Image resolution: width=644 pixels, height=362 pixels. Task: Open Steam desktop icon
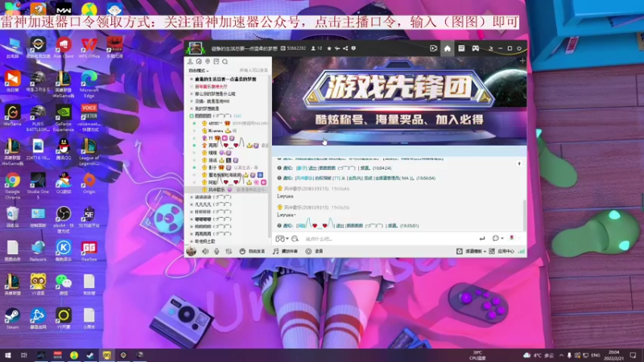pos(12,319)
